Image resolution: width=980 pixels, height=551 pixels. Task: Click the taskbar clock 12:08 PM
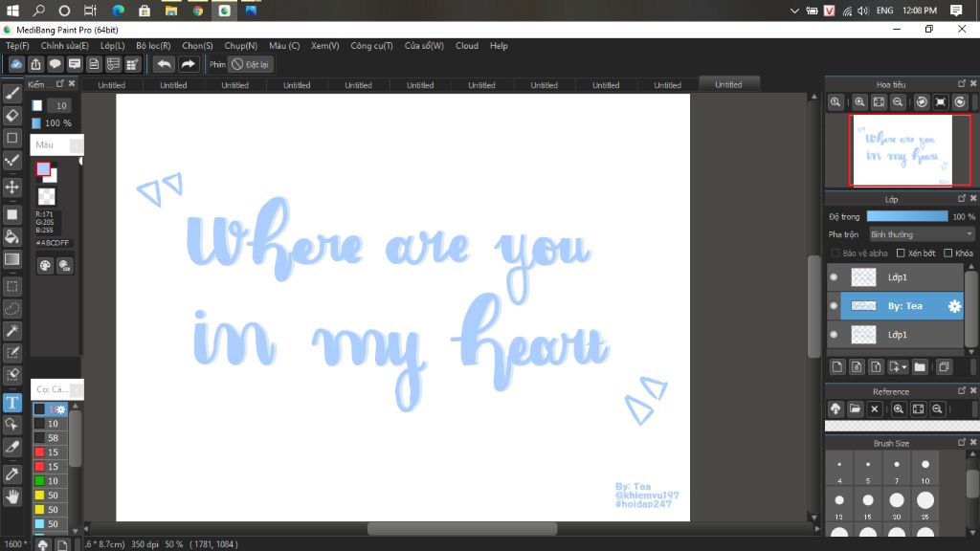[920, 11]
